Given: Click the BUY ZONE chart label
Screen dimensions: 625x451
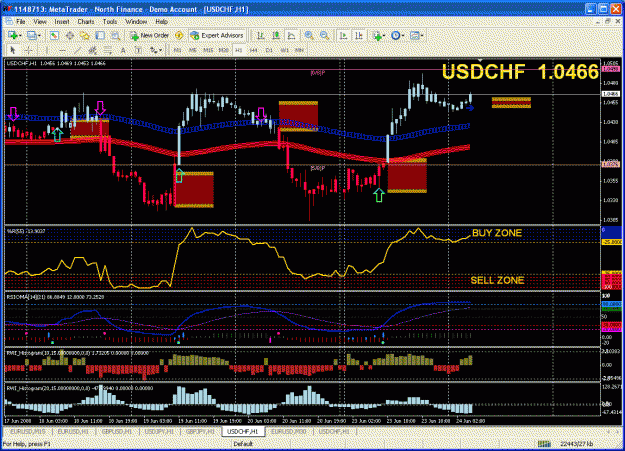Looking at the screenshot, I should (x=497, y=233).
